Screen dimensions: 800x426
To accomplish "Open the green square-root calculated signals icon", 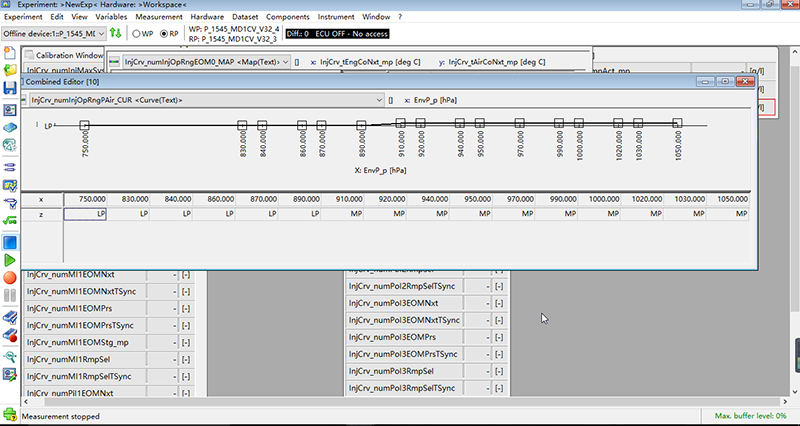I will [x=10, y=220].
